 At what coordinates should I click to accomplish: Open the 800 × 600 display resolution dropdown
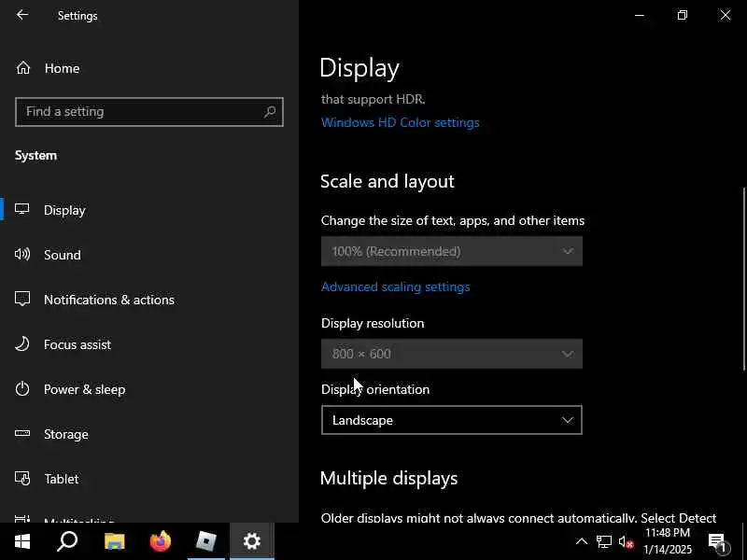[452, 354]
